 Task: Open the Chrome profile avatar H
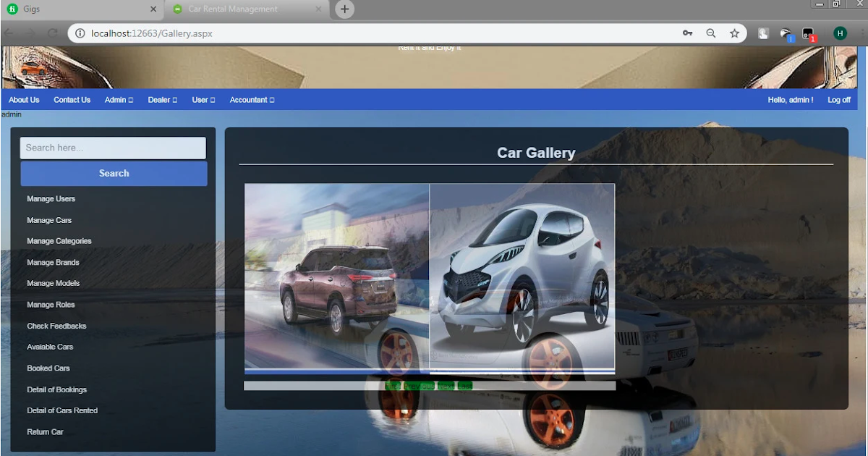pos(840,33)
